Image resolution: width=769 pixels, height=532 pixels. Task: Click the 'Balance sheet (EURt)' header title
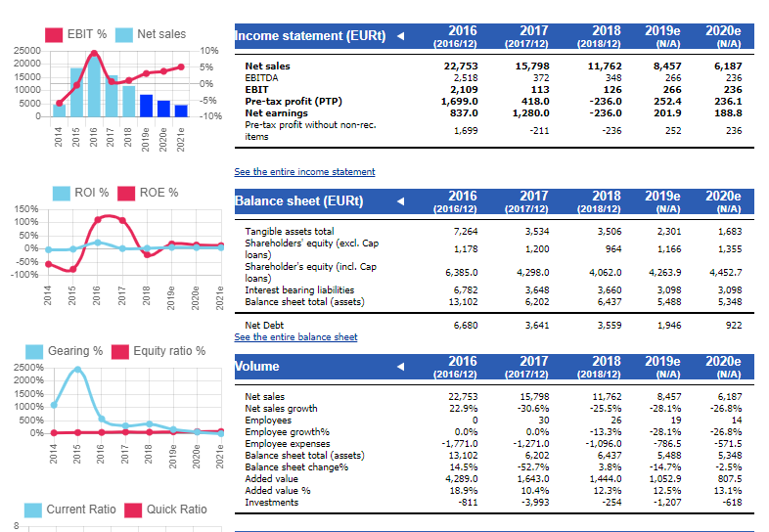[298, 201]
